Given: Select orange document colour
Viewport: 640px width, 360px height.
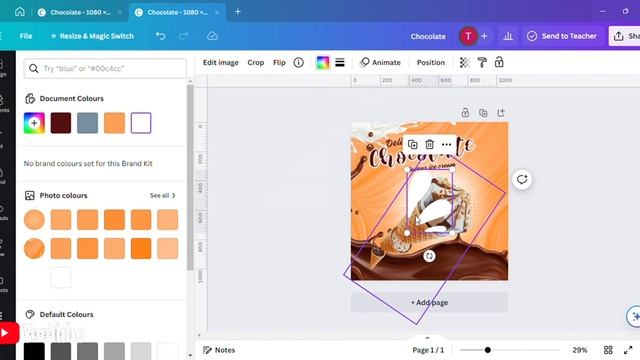Looking at the screenshot, I should pyautogui.click(x=114, y=123).
